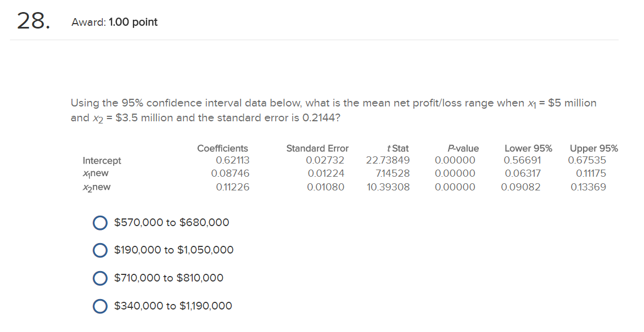The width and height of the screenshot is (644, 332).
Task: Click the '$190,000 to $1,050,000' answer text
Action: tap(173, 250)
